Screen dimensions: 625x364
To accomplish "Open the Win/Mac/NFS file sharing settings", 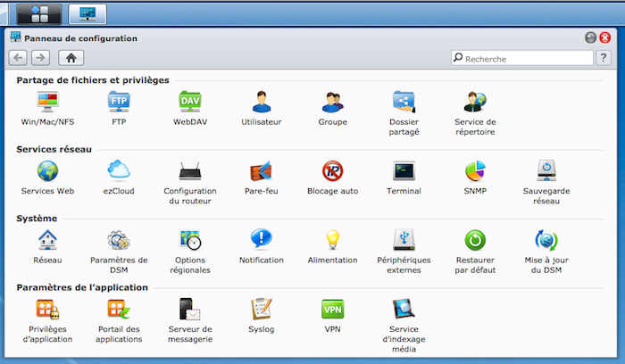I will pyautogui.click(x=47, y=102).
